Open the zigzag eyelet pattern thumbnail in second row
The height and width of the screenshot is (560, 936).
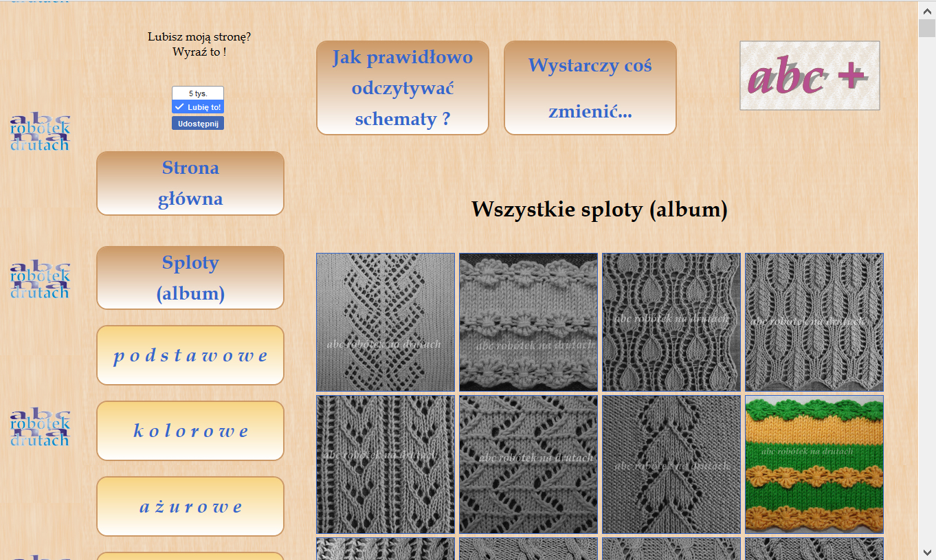[528, 464]
